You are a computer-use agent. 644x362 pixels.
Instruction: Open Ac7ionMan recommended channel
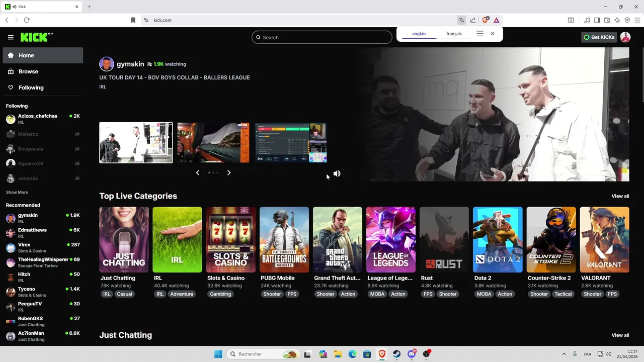point(43,336)
